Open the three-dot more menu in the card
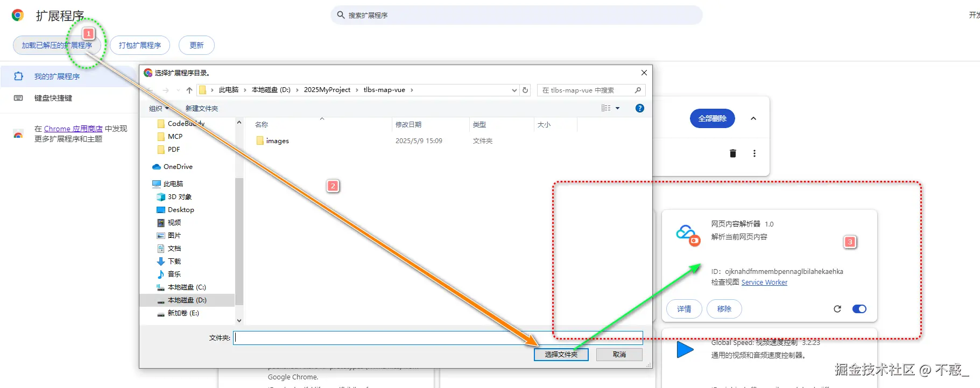980x388 pixels. (755, 153)
